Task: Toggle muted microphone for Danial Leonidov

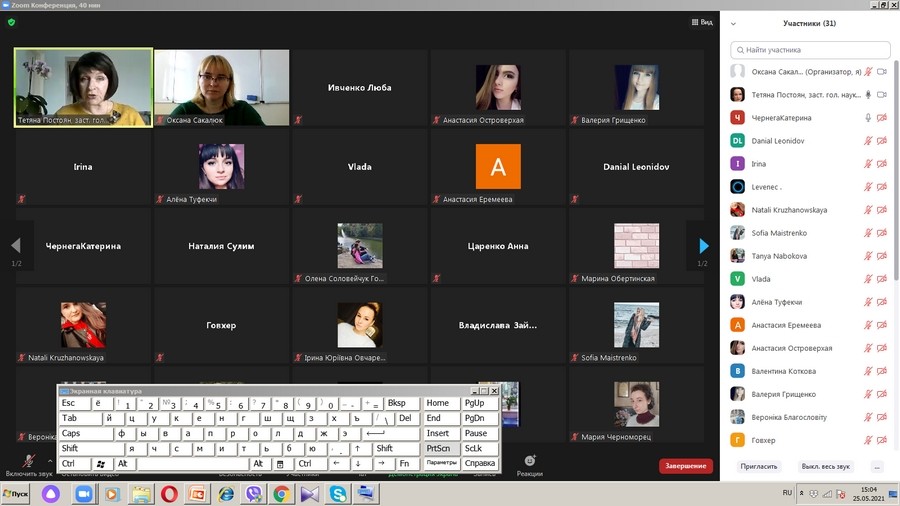Action: pyautogui.click(x=867, y=141)
